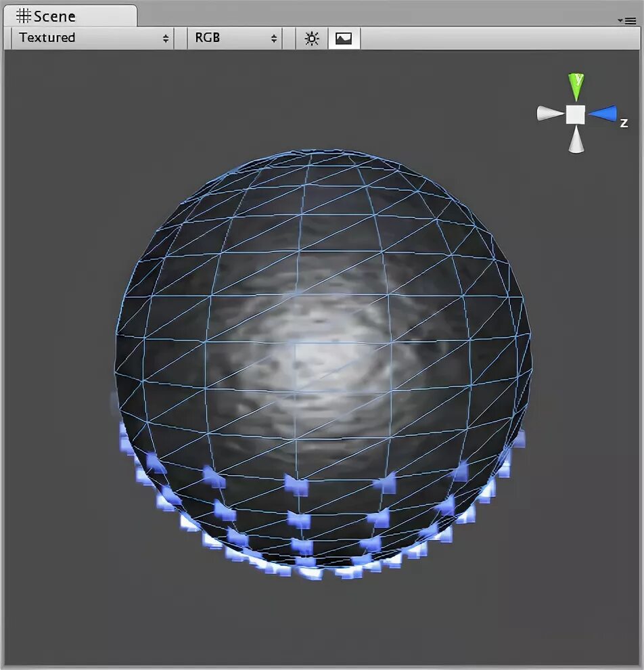Click the blue Z axis cone on gizmo
Viewport: 644px width, 670px height.
603,113
